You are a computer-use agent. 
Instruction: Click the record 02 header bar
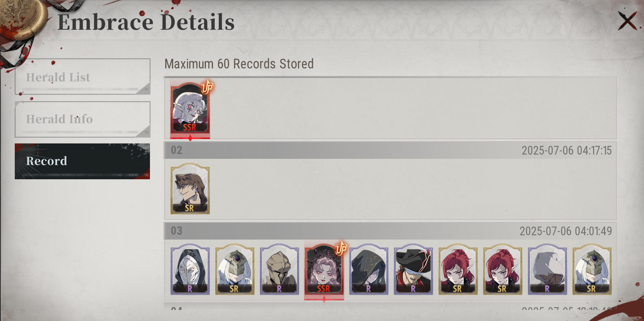click(x=390, y=150)
